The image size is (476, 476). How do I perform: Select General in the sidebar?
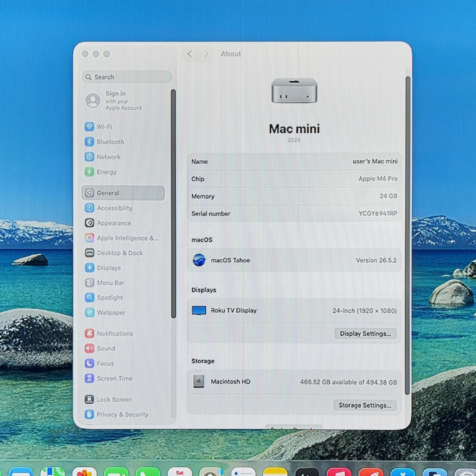123,193
